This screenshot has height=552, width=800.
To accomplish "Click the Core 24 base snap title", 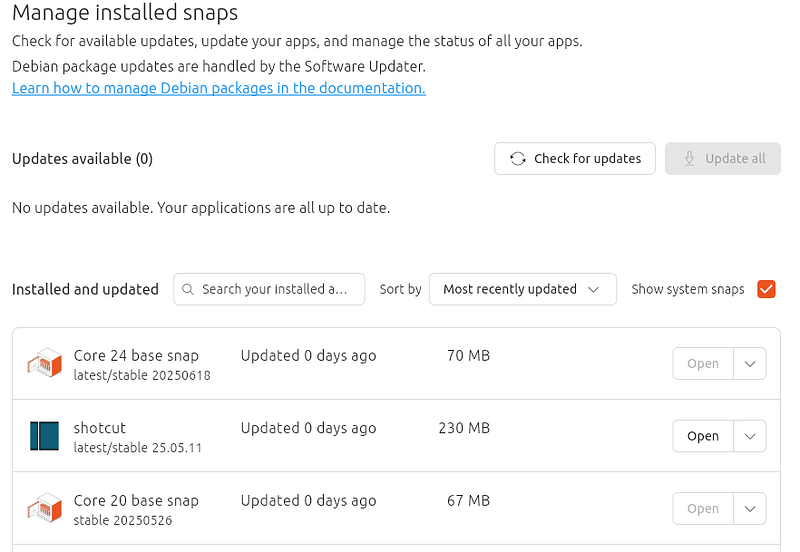I will click(x=136, y=355).
